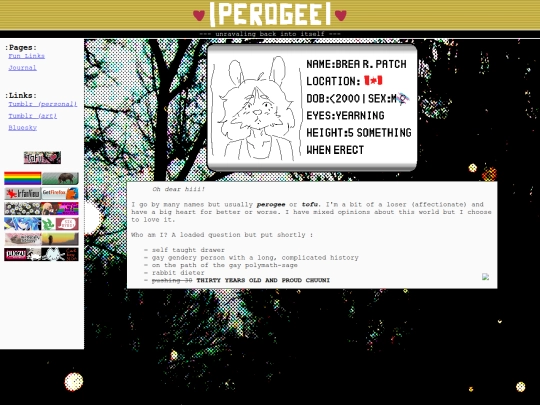The height and width of the screenshot is (405, 540).
Task: Click the 'HEIGHT:5 SOMETHING' line
Action: 359,133
